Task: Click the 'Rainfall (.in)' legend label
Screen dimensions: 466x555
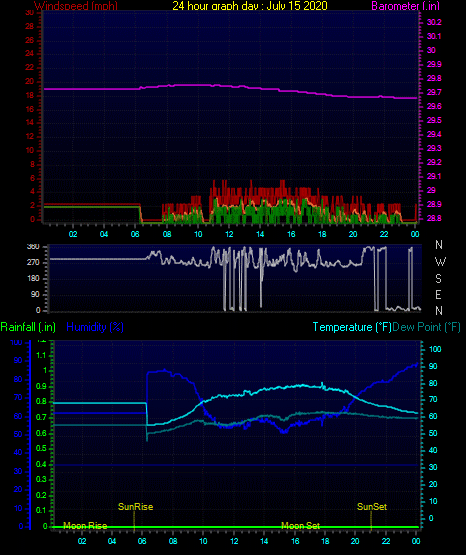Action: pos(28,327)
